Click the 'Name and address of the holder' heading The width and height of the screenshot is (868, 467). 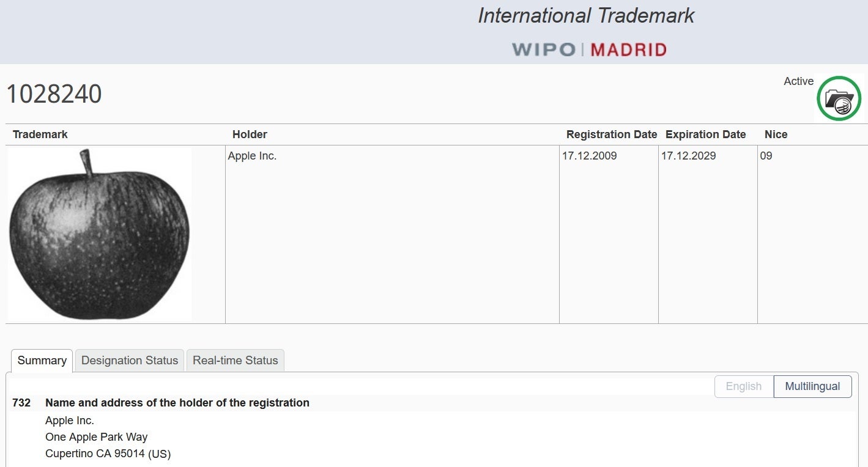(177, 403)
